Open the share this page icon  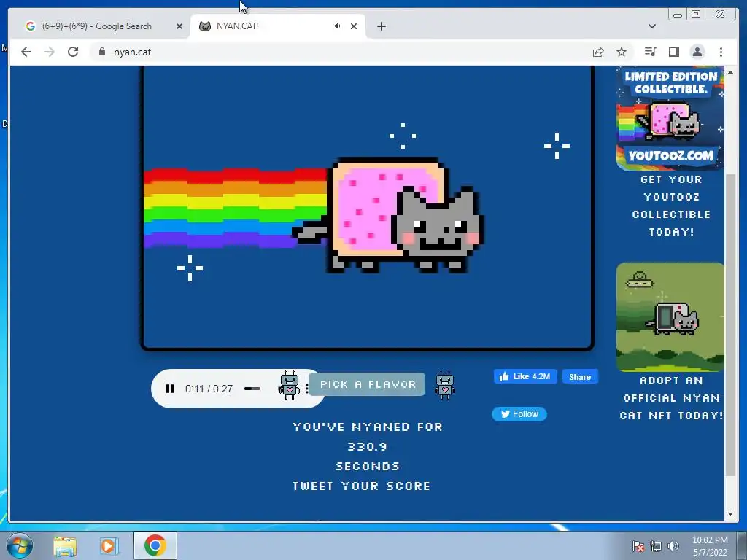pyautogui.click(x=598, y=52)
